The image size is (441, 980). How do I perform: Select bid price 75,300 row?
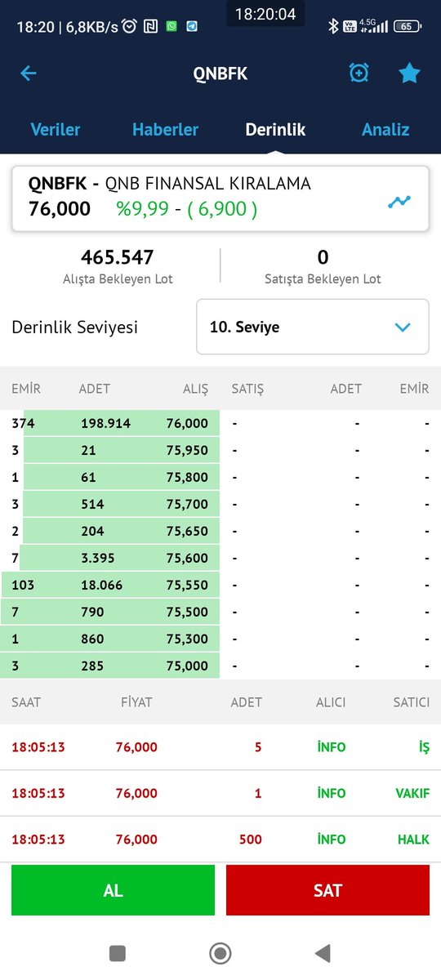pos(110,639)
